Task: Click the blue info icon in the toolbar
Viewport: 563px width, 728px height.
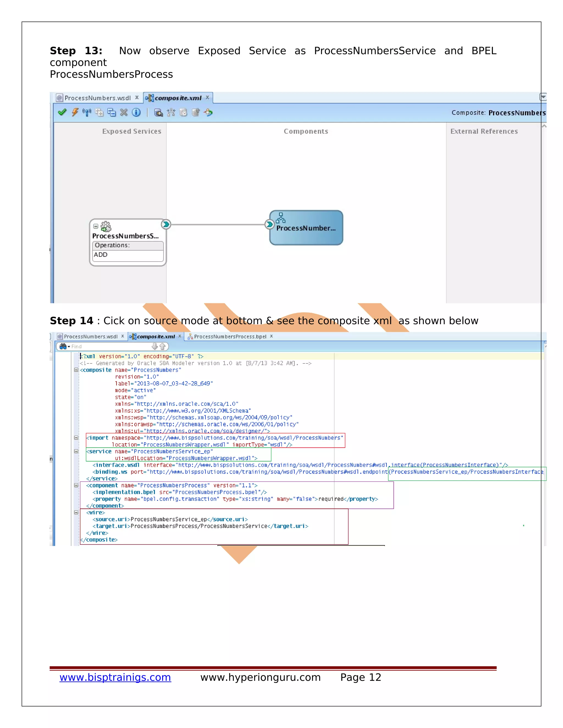Action: (x=136, y=112)
